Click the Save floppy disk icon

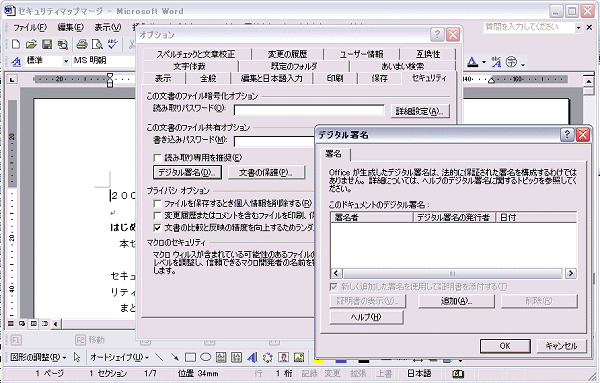coord(47,44)
